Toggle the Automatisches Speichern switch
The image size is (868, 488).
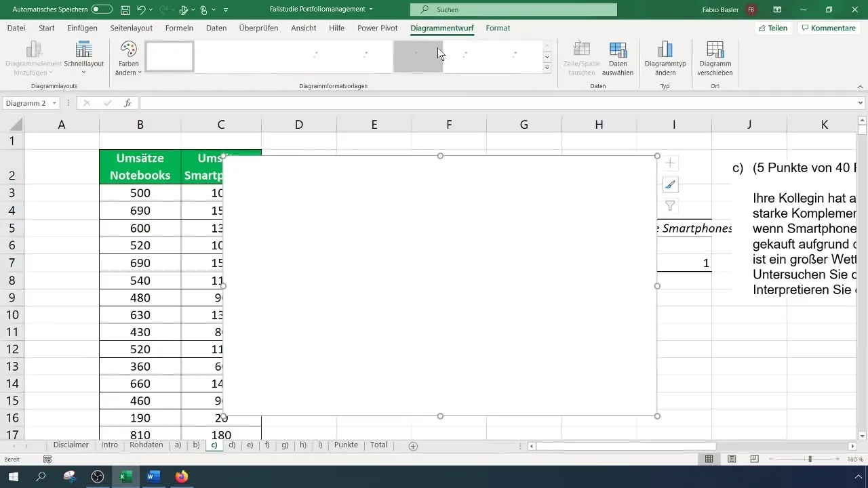102,9
